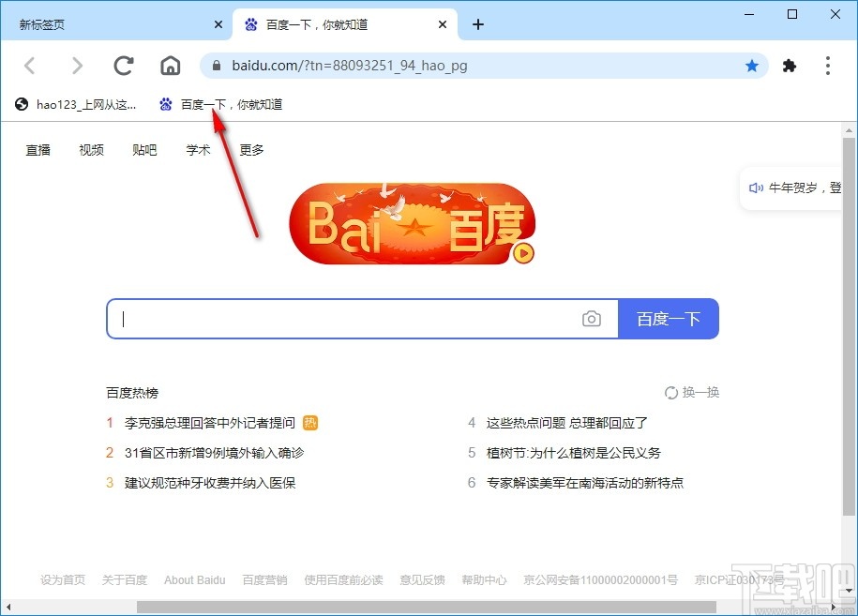Open the 意见反馈 feedback link
This screenshot has width=858, height=616.
[421, 579]
